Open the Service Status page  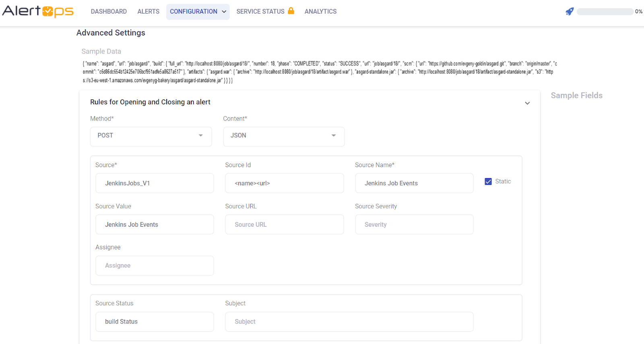pyautogui.click(x=260, y=12)
